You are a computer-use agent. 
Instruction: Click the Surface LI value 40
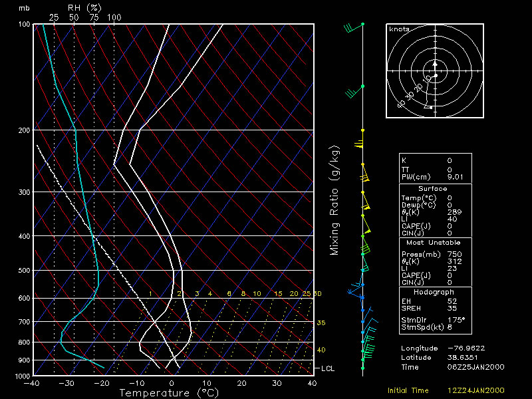click(x=452, y=219)
